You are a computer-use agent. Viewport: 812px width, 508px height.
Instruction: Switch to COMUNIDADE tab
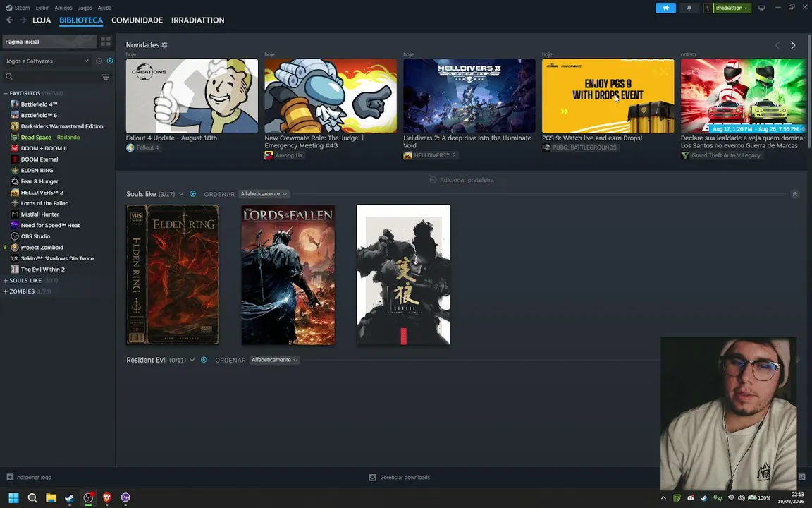137,20
